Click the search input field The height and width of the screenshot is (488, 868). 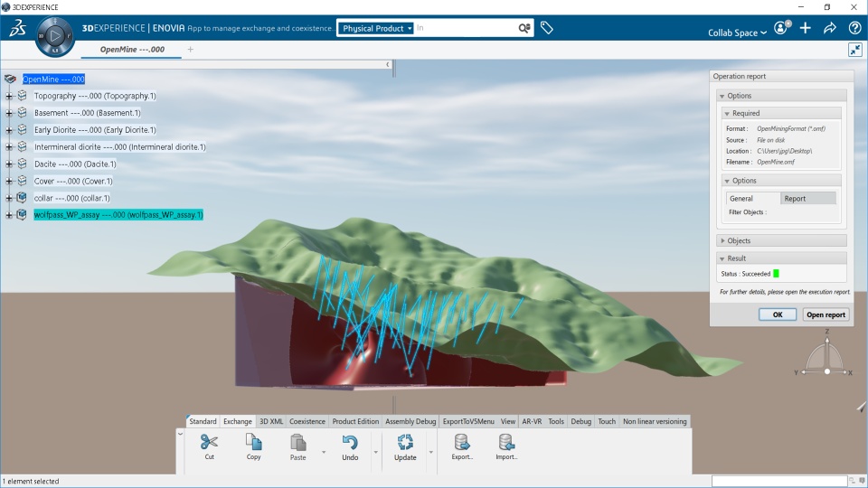465,28
